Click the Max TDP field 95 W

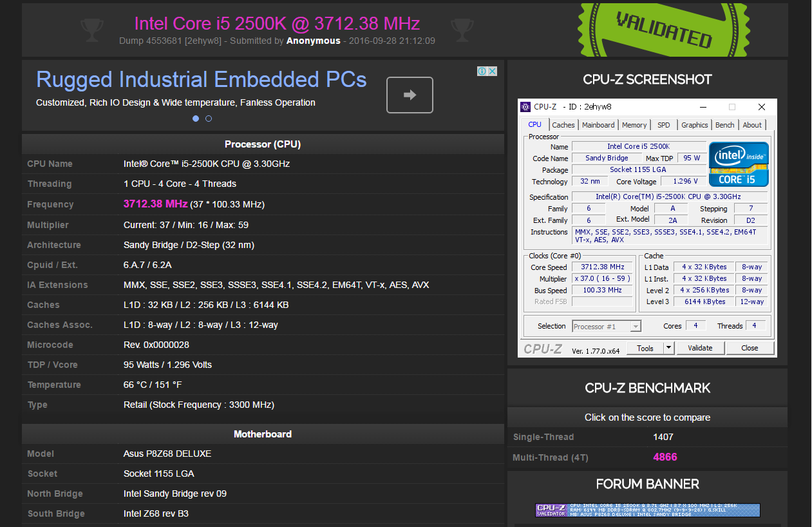point(692,158)
